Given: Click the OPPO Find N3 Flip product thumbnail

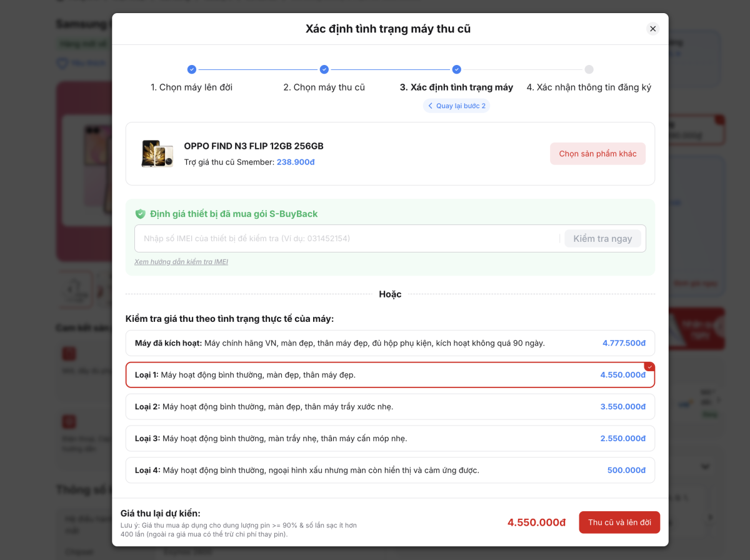Looking at the screenshot, I should point(157,154).
